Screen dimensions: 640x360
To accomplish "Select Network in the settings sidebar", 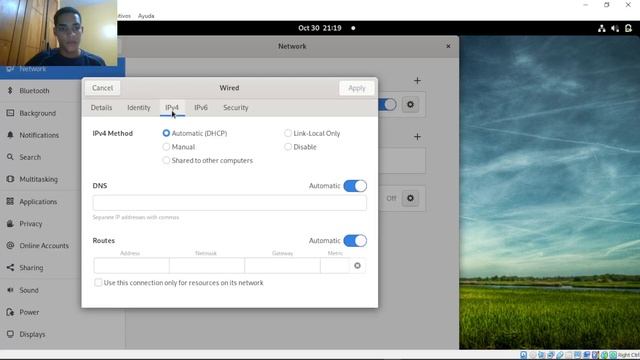I will click(x=62, y=70).
